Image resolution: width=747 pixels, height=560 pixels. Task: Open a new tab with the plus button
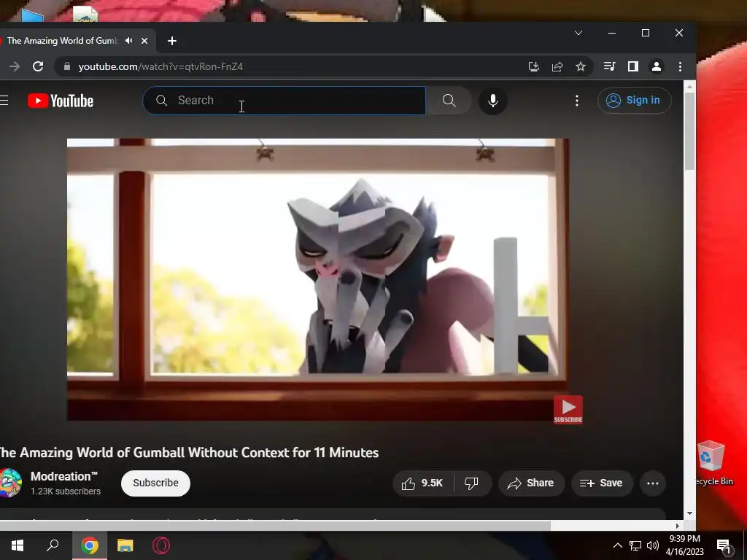coord(172,41)
